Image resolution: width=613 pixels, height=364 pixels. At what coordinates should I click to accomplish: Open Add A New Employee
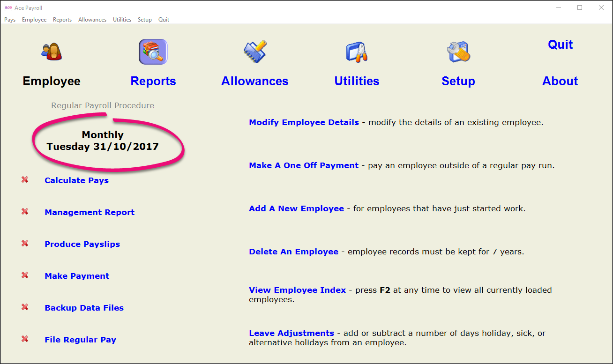tap(296, 208)
